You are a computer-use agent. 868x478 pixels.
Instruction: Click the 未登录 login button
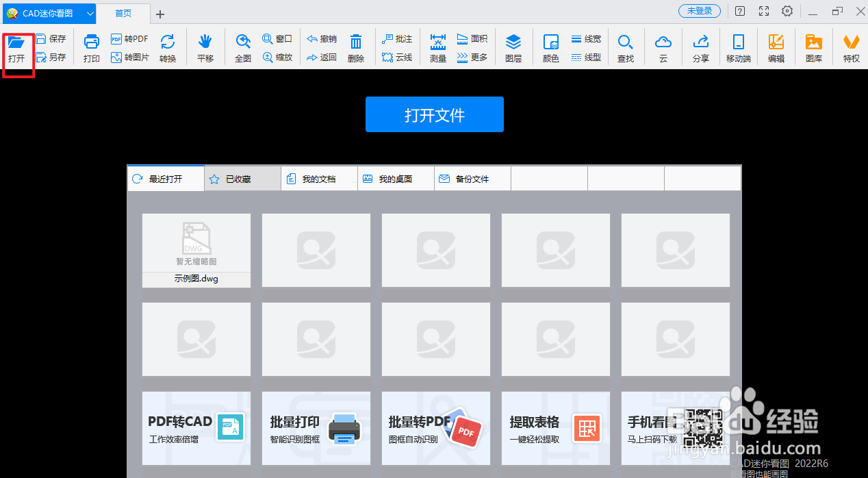click(700, 11)
